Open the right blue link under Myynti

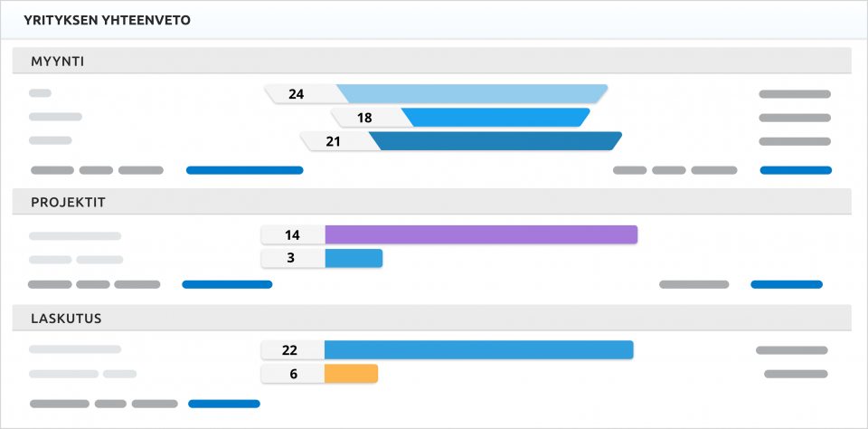[796, 170]
